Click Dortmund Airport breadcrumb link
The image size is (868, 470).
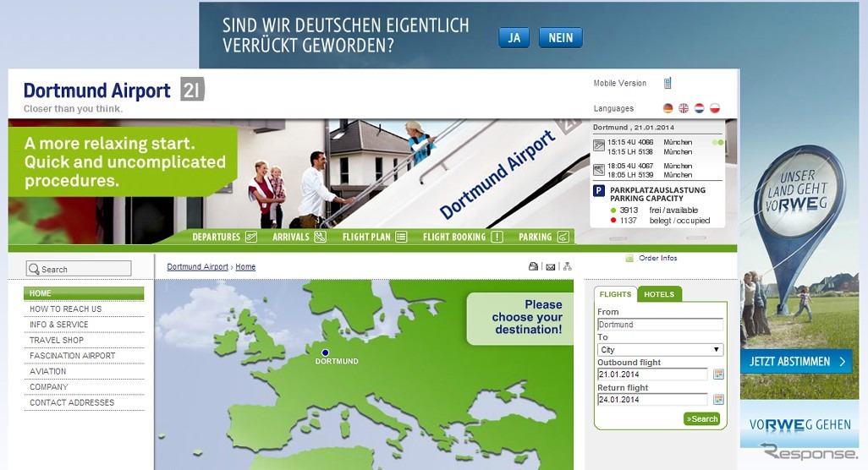click(198, 266)
